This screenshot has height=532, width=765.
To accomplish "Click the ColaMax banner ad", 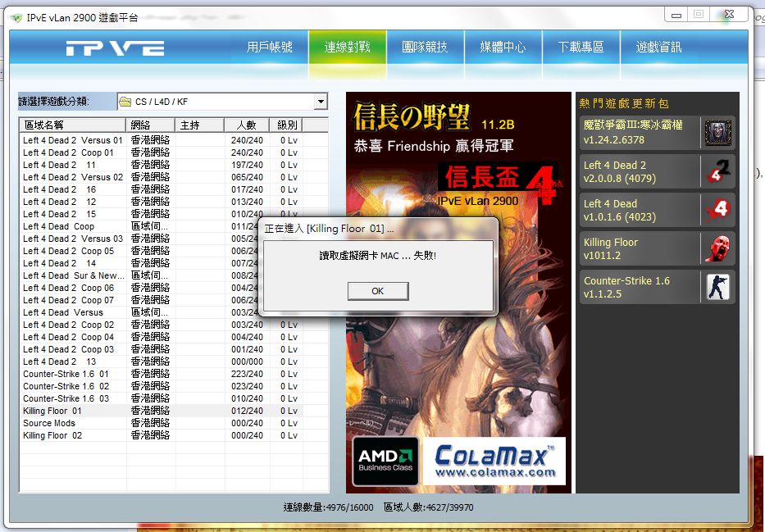I will 494,462.
